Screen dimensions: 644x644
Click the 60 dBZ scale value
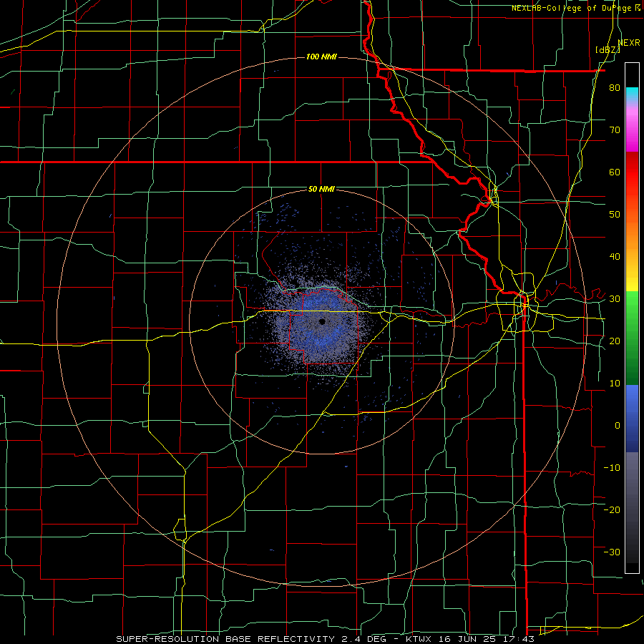(x=615, y=172)
